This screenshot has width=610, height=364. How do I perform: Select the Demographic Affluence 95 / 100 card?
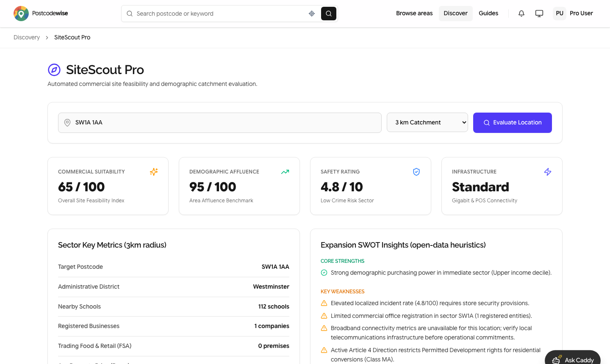tap(239, 186)
